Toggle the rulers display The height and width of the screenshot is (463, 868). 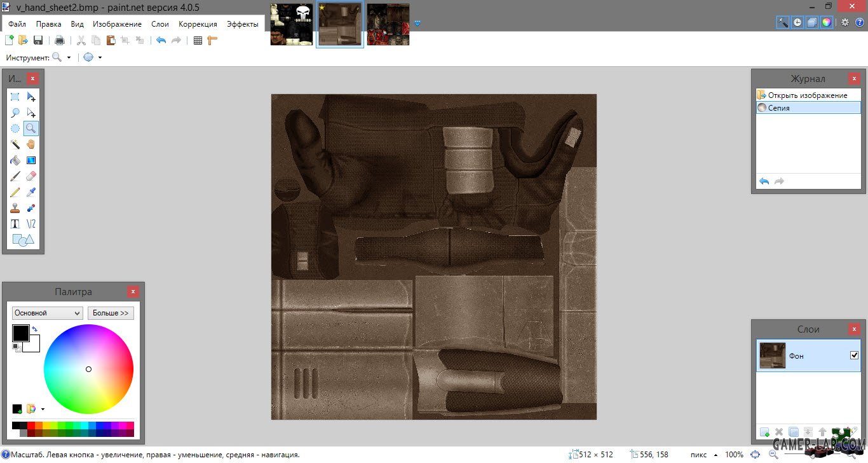(x=212, y=40)
